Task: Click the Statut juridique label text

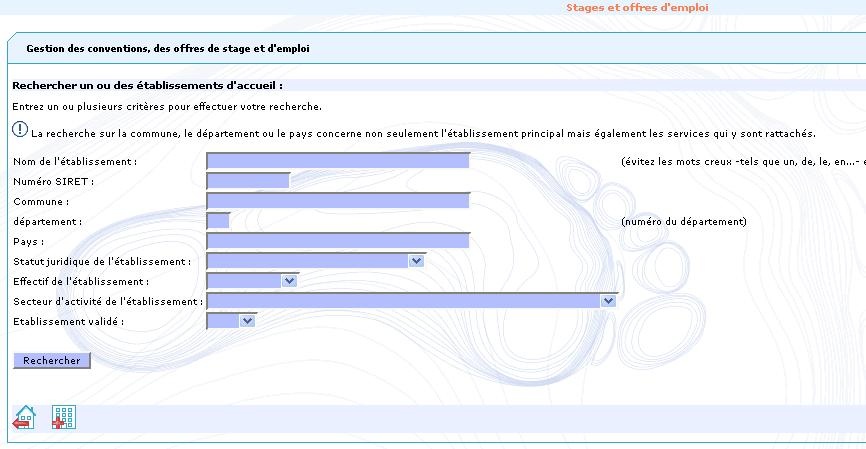Action: coord(101,261)
